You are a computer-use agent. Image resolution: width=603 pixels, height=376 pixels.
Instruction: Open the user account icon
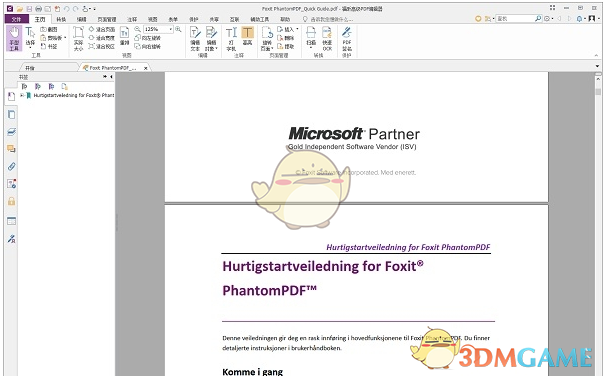click(592, 18)
